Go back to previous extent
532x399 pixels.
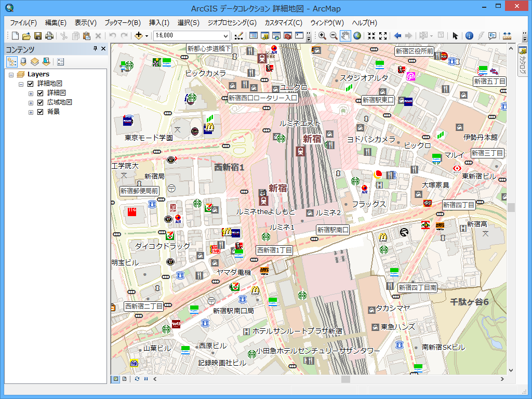(x=397, y=36)
